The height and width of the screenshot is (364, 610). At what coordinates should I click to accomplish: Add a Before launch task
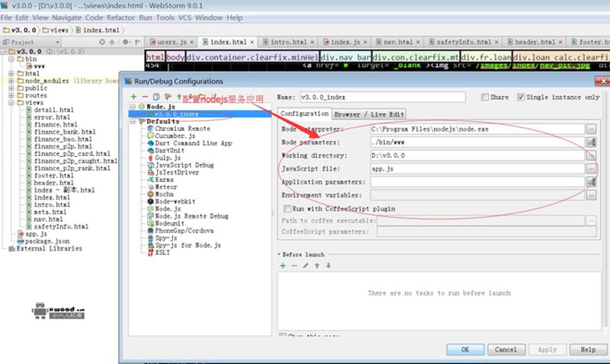click(283, 266)
